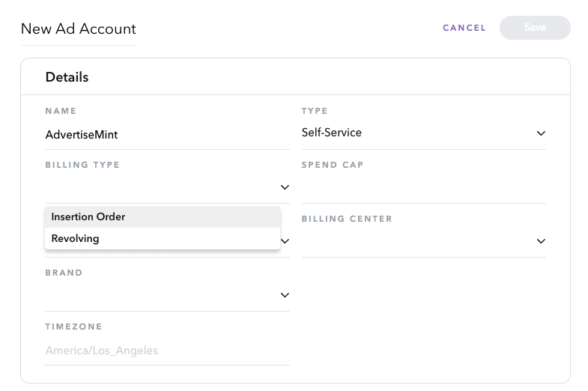Click the Cancel link

point(464,28)
